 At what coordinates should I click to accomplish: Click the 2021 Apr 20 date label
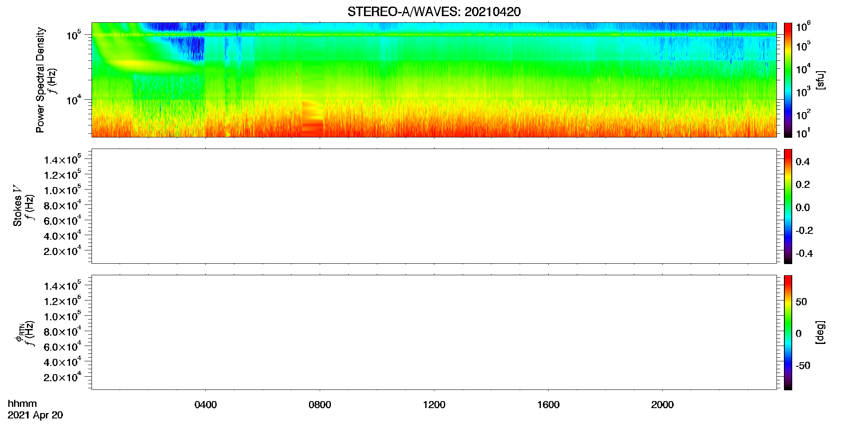pyautogui.click(x=35, y=415)
